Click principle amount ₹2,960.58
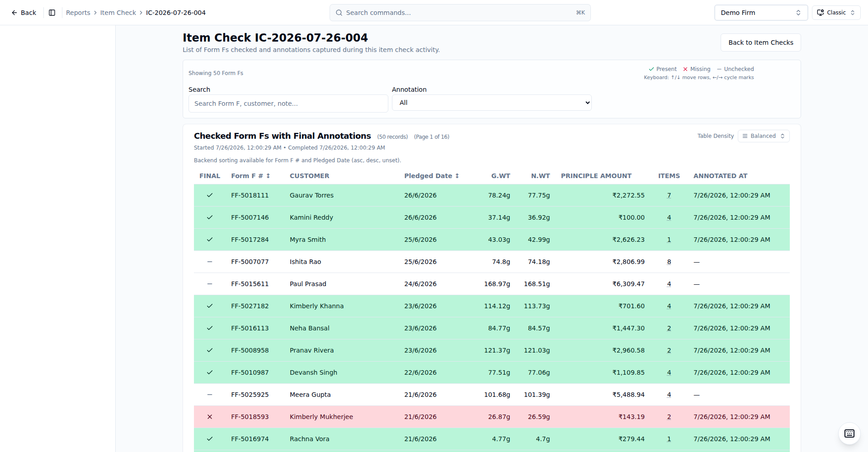This screenshot has height=452, width=868. (x=628, y=350)
